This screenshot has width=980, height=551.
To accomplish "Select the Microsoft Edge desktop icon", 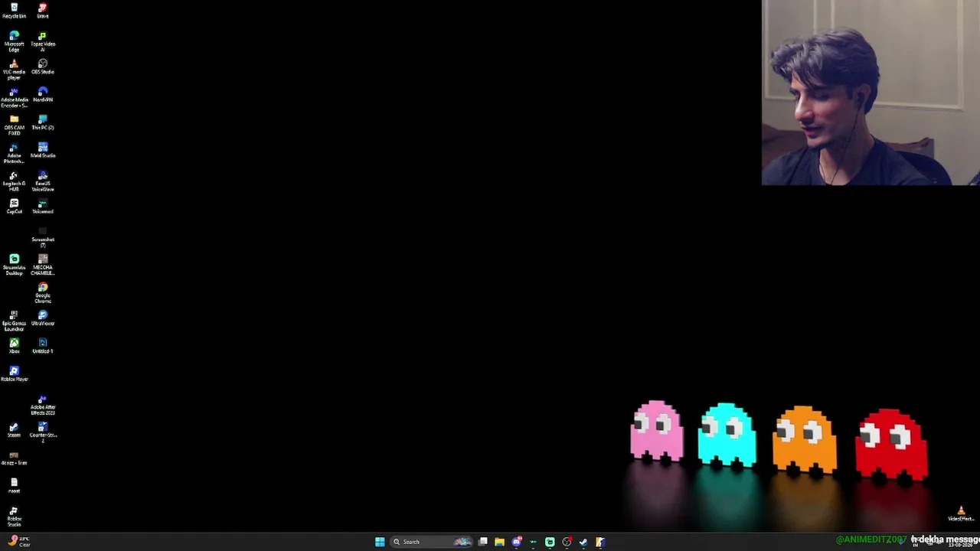I will click(x=14, y=41).
